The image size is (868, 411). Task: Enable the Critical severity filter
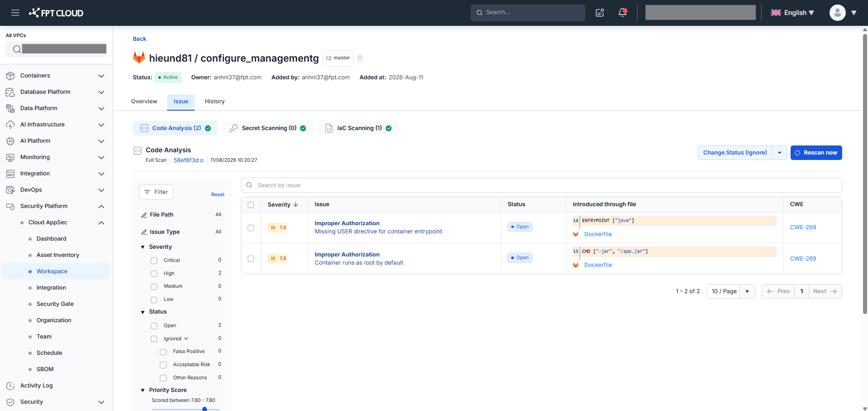coord(154,261)
